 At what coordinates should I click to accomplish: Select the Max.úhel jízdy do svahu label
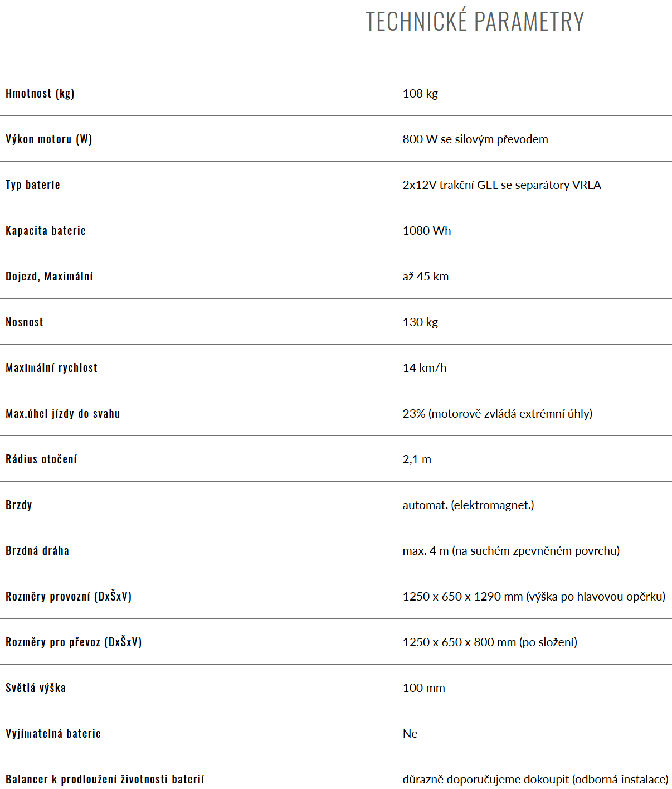[x=63, y=413]
